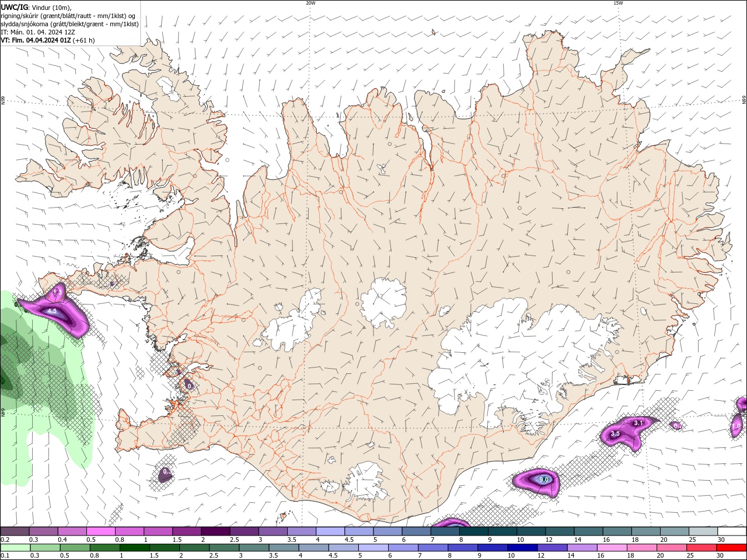Image resolution: width=747 pixels, height=560 pixels.
Task: Click the 4.5 value in western purple patch
Action: click(52, 311)
